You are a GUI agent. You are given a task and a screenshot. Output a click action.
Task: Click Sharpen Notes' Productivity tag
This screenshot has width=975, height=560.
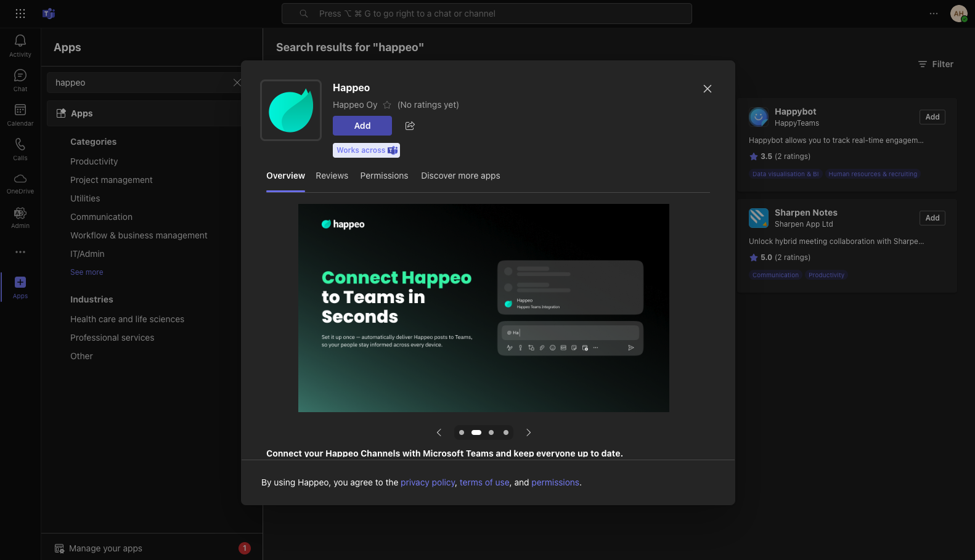pyautogui.click(x=826, y=275)
